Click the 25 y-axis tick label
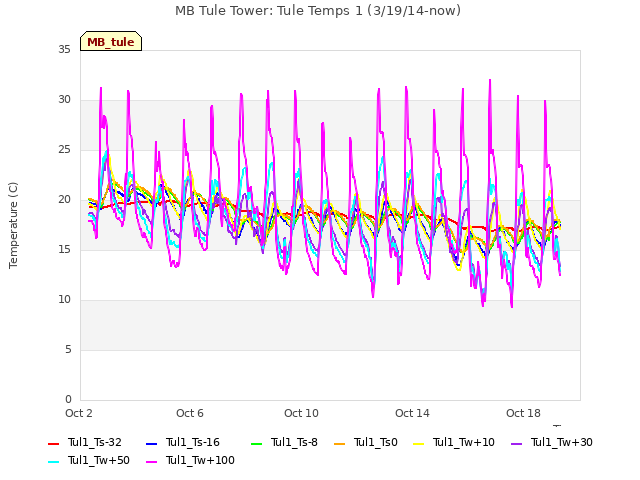This screenshot has width=640, height=480. pos(64,149)
